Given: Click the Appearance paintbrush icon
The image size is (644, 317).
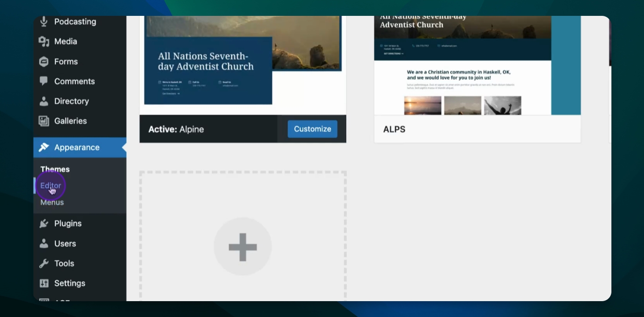Looking at the screenshot, I should click(44, 147).
